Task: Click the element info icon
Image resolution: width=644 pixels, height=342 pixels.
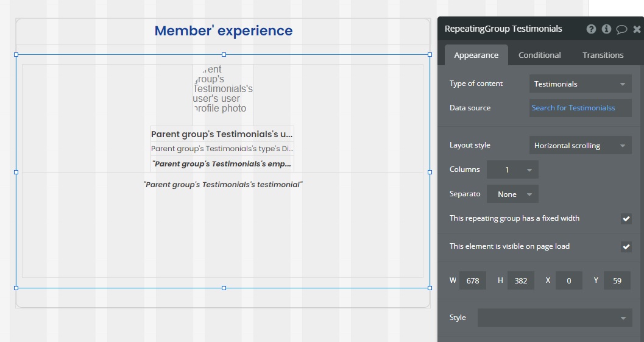Action: click(606, 29)
